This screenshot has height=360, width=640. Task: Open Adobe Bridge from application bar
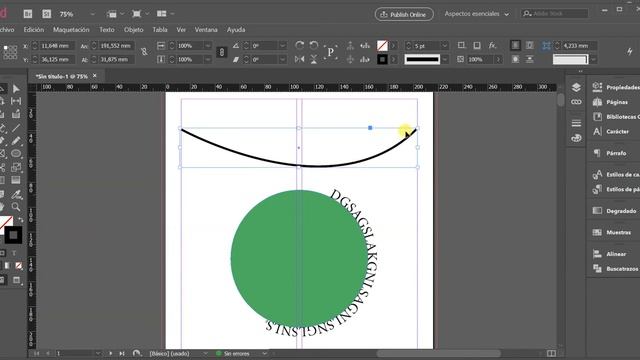(28, 14)
